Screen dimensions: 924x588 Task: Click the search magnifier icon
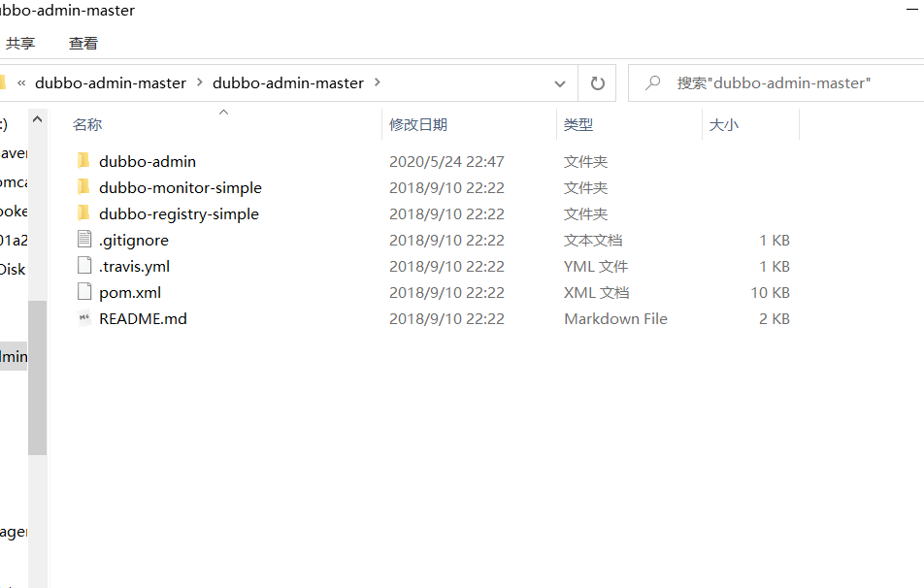[652, 83]
